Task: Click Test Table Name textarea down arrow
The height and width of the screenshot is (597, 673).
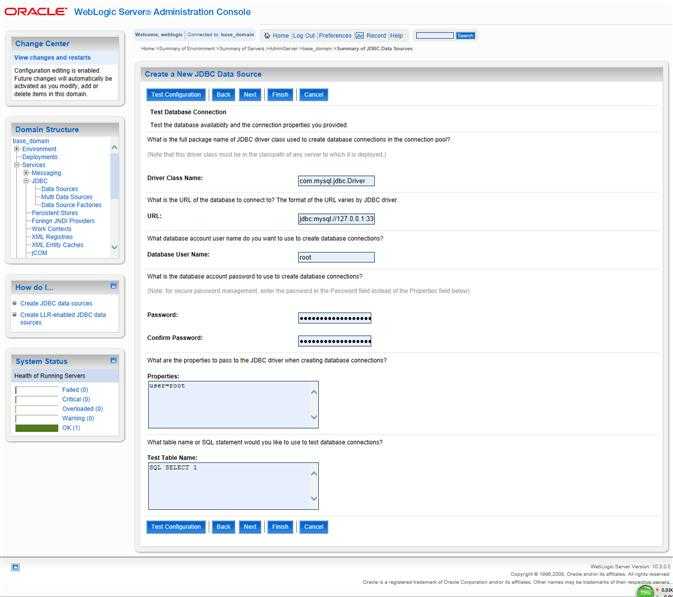Action: coord(314,498)
